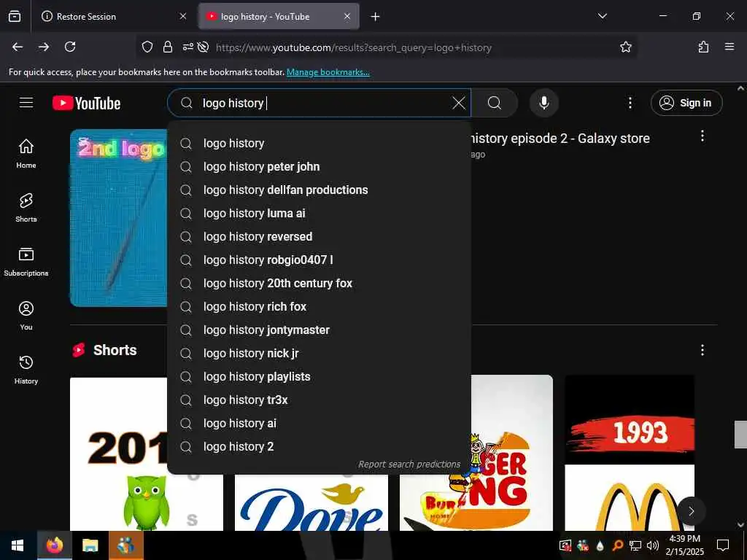
Task: Go forward with browser forward arrow
Action: pyautogui.click(x=44, y=47)
